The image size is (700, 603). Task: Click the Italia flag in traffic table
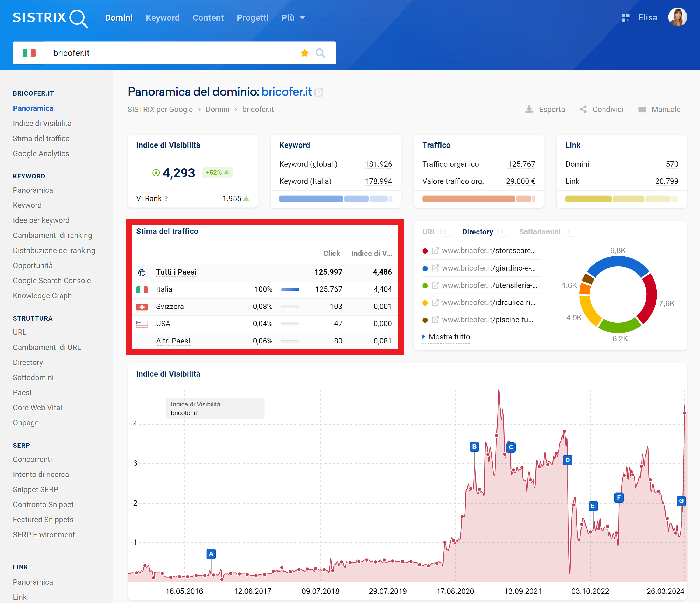tap(142, 289)
